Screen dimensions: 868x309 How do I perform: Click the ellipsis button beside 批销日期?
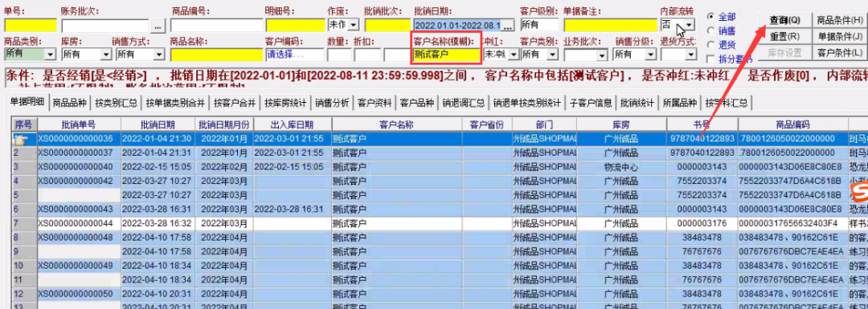pyautogui.click(x=508, y=26)
